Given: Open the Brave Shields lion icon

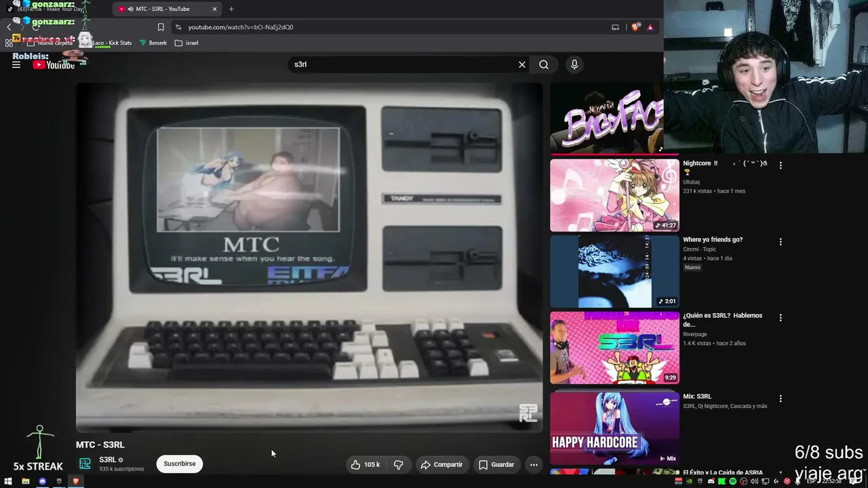Looking at the screenshot, I should click(635, 27).
